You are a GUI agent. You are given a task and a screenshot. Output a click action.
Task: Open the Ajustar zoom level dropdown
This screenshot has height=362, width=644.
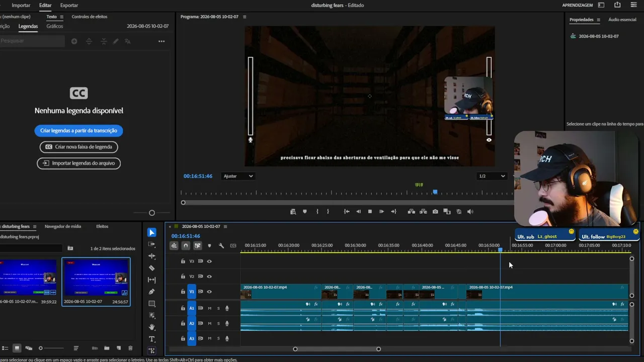tap(238, 176)
